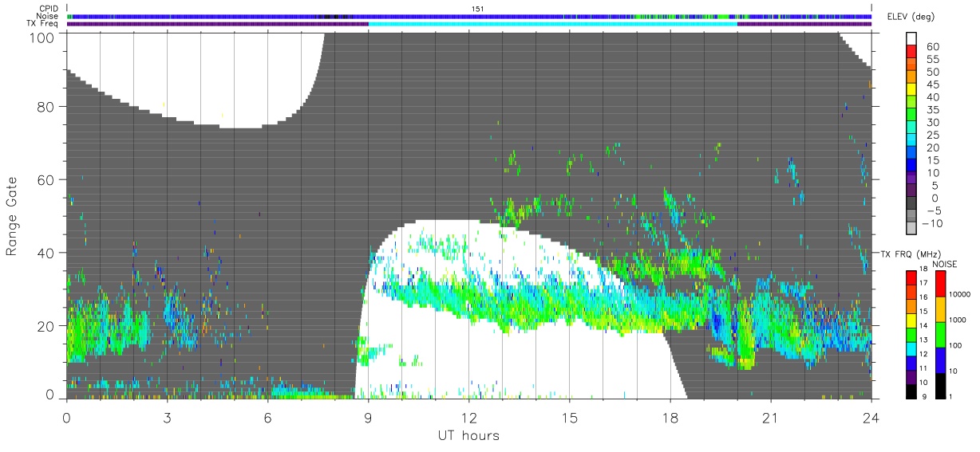Click the 35 label on the ELEV colorbar
The image size is (980, 452).
(932, 110)
